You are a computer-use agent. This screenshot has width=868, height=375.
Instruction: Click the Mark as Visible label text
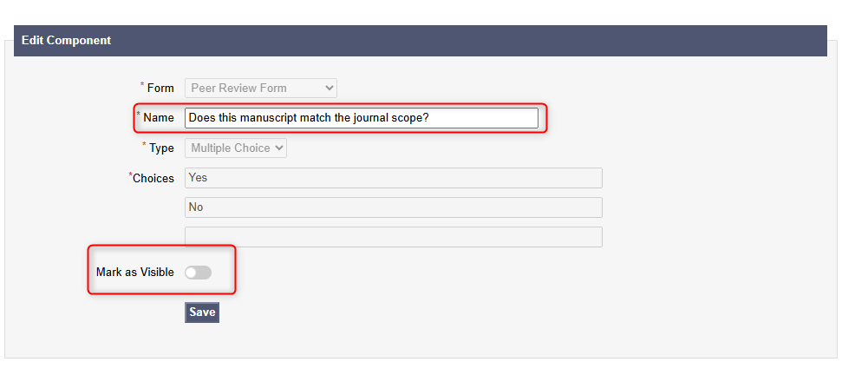point(135,273)
